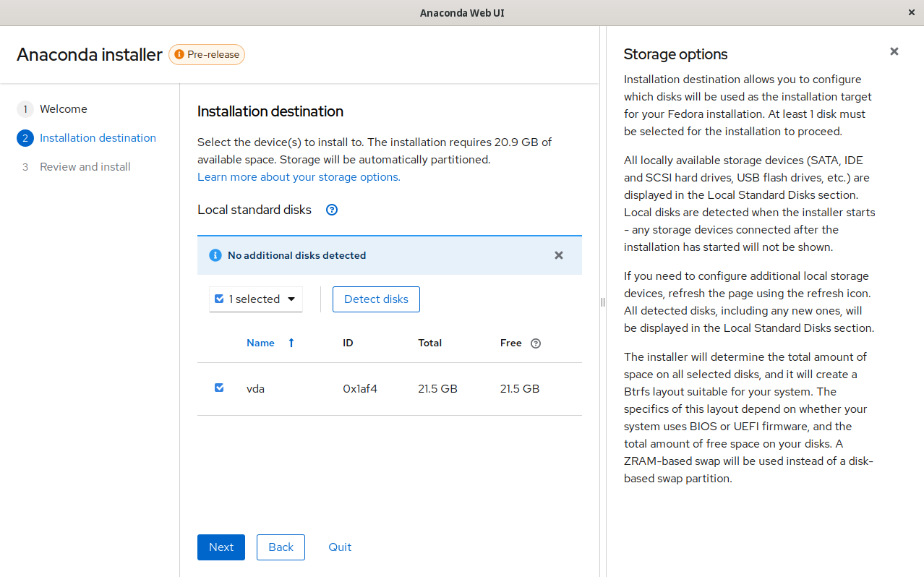Click the info icon in the disks alert

215,255
